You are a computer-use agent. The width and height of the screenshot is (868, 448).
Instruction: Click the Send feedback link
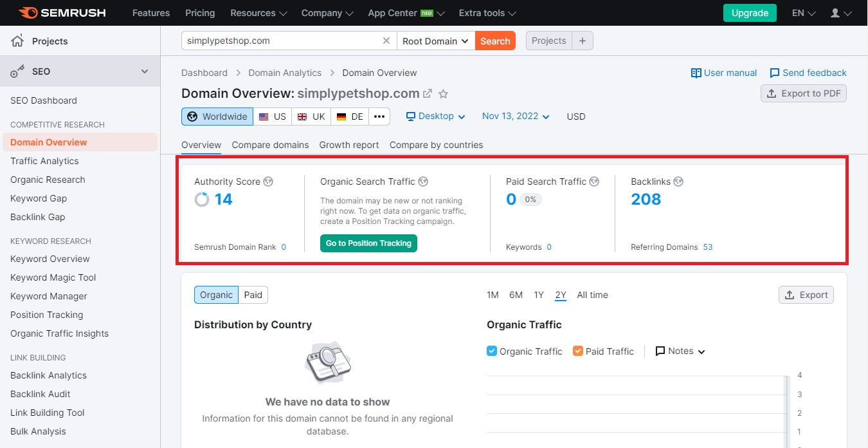click(808, 73)
